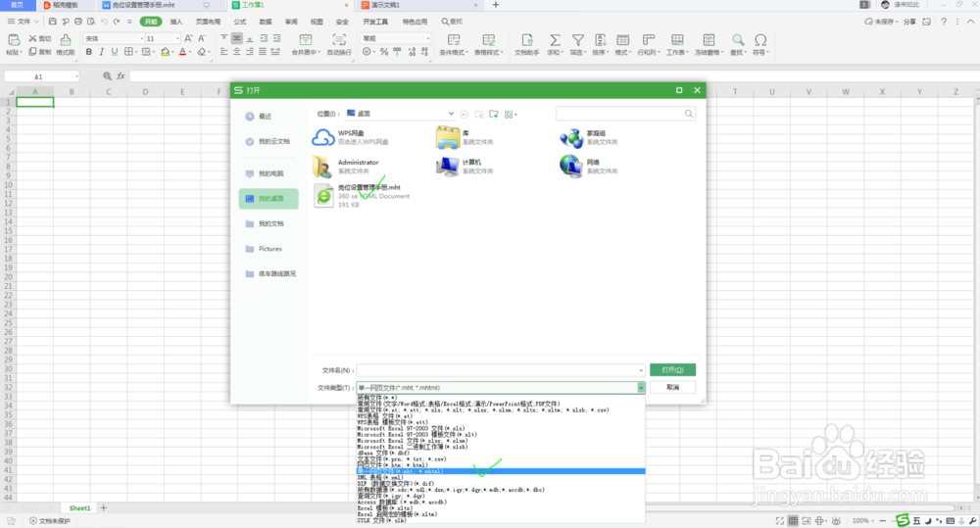
Task: Click the 打开 open button in dialog
Action: point(672,370)
